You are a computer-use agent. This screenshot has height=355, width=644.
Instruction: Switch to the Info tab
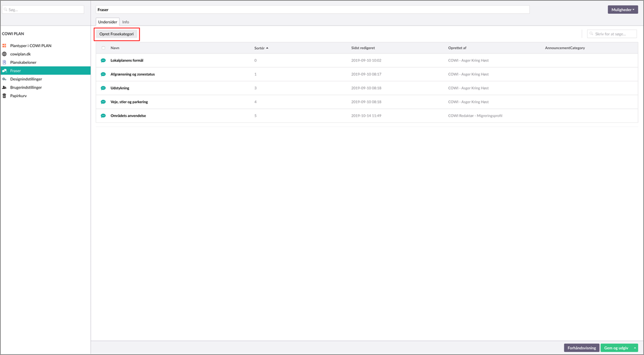click(x=126, y=22)
